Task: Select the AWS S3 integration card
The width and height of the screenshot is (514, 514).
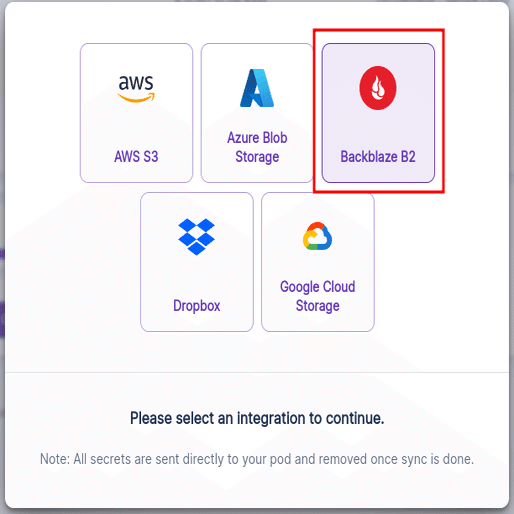Action: click(x=136, y=113)
